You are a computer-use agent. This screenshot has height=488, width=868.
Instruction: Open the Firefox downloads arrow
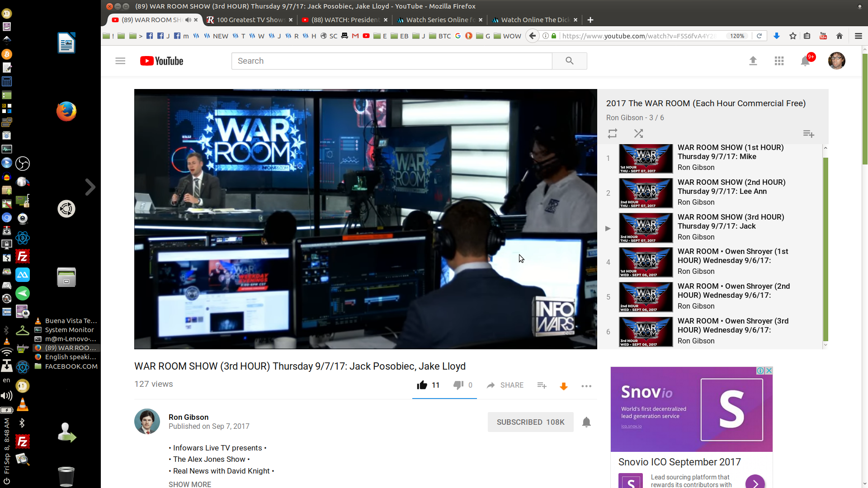click(777, 36)
